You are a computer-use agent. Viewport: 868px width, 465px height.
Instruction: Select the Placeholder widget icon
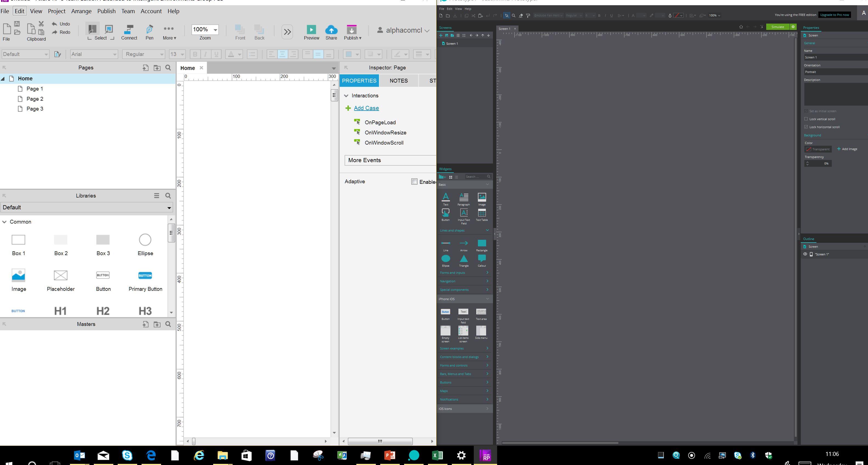(61, 275)
